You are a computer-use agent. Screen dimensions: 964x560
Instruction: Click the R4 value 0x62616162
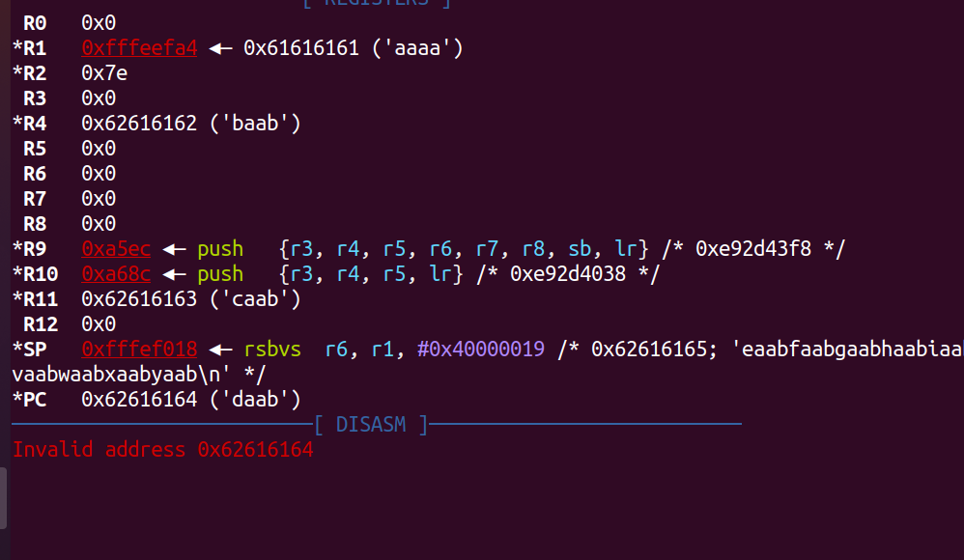tap(139, 124)
